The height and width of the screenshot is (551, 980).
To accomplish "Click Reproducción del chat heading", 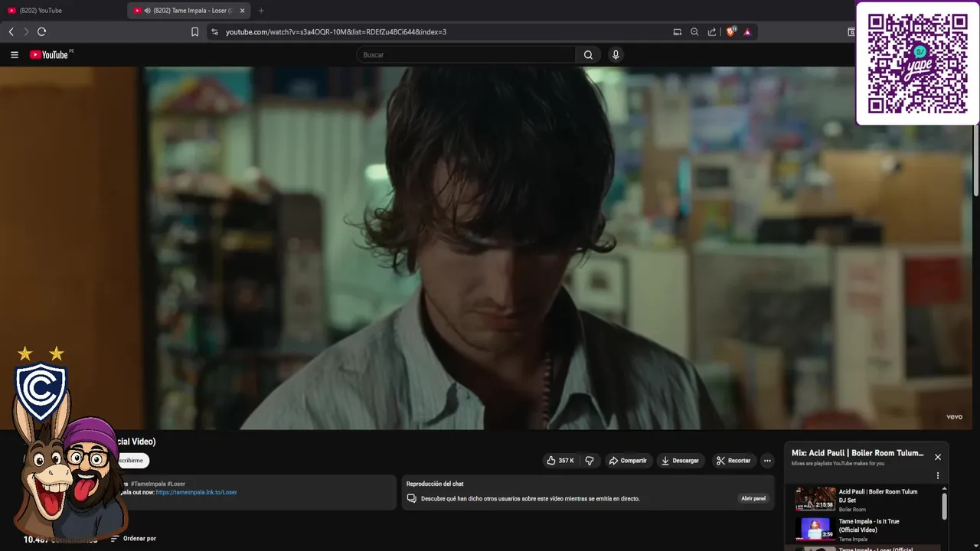I will [x=435, y=484].
